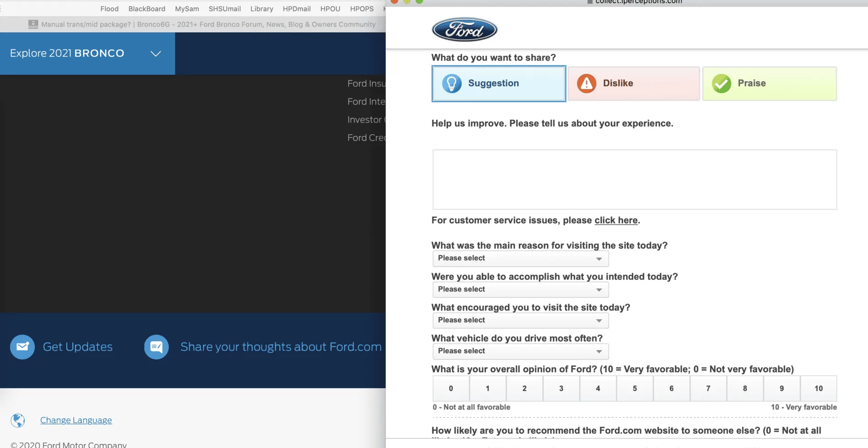
Task: Rate Ford opinion as 2
Action: tap(524, 389)
